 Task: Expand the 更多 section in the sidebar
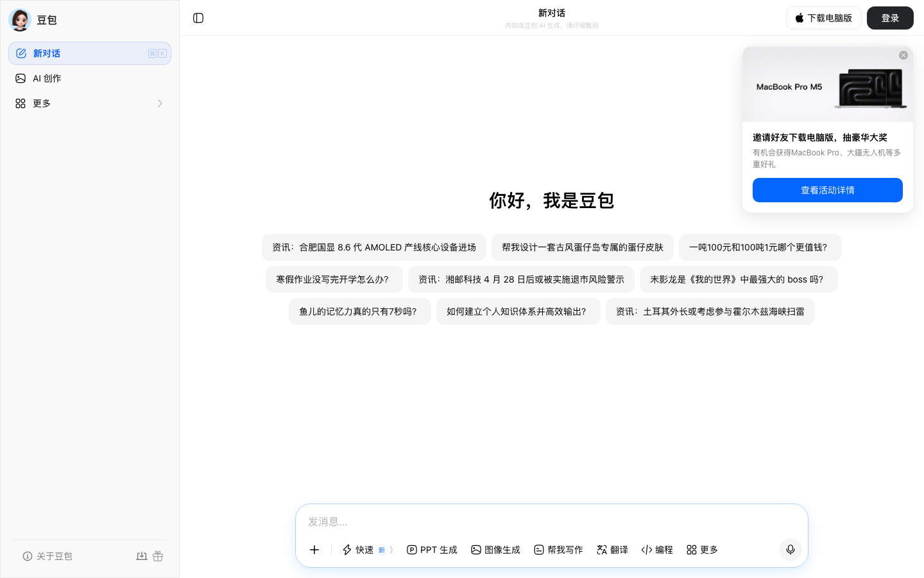pyautogui.click(x=90, y=103)
